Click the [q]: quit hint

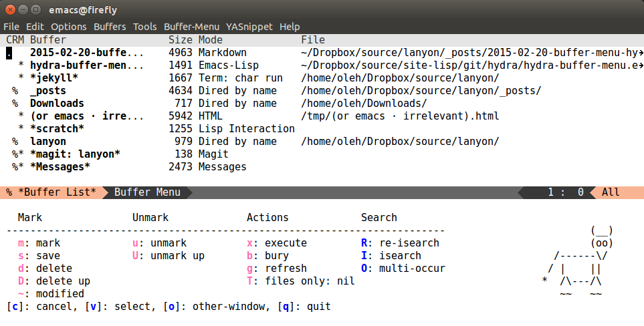(x=304, y=307)
